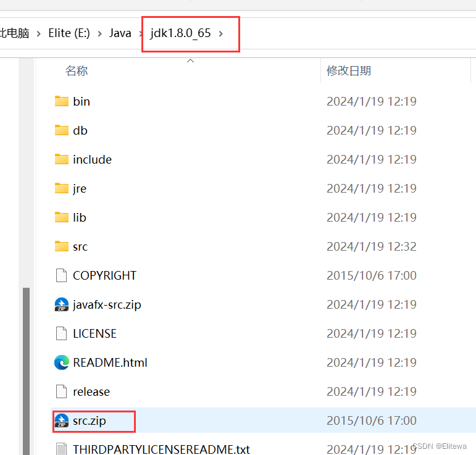Open the db folder icon
Viewport: 476px width, 455px height.
(62, 130)
